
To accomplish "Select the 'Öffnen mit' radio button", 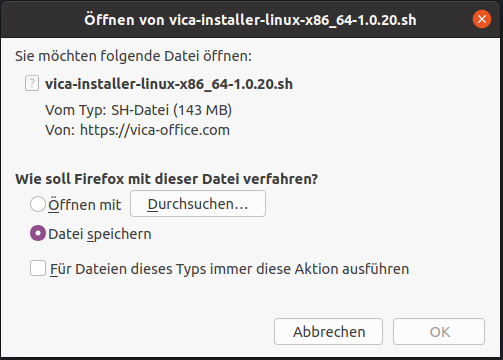I will pos(38,204).
